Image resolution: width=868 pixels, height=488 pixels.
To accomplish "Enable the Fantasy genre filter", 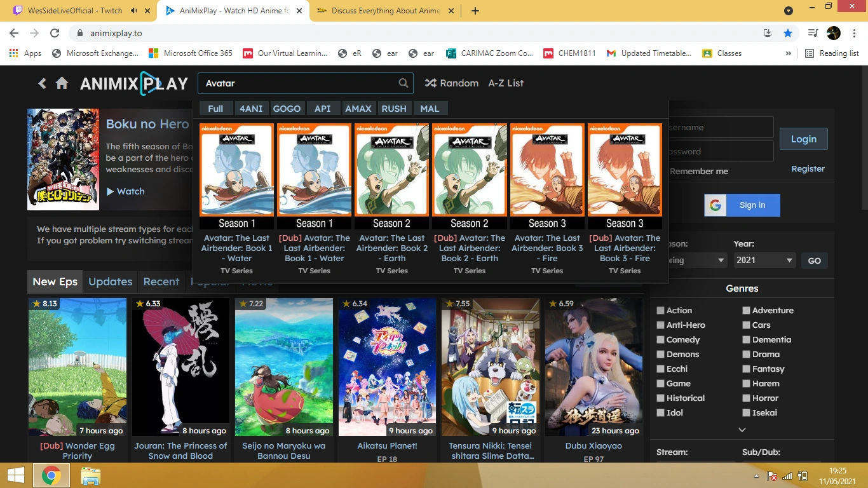I will (746, 369).
